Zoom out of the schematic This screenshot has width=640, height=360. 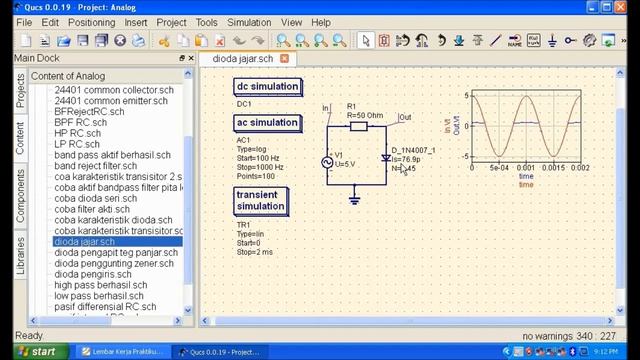[340, 40]
